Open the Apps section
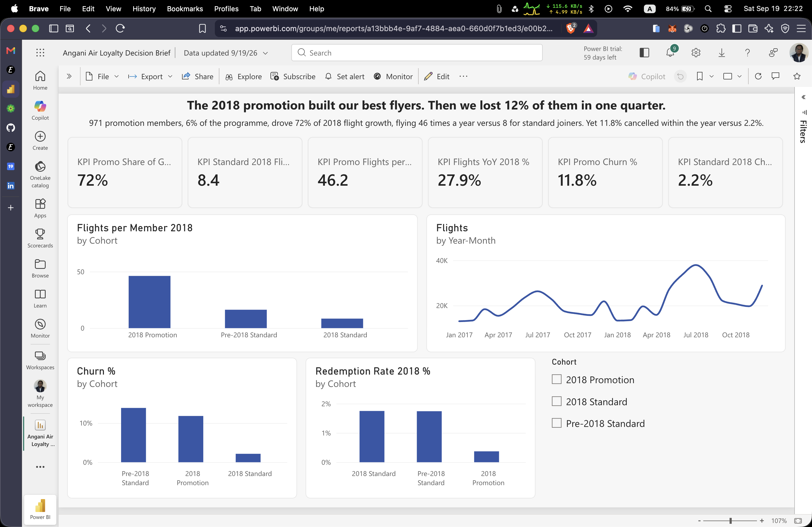 coord(40,208)
